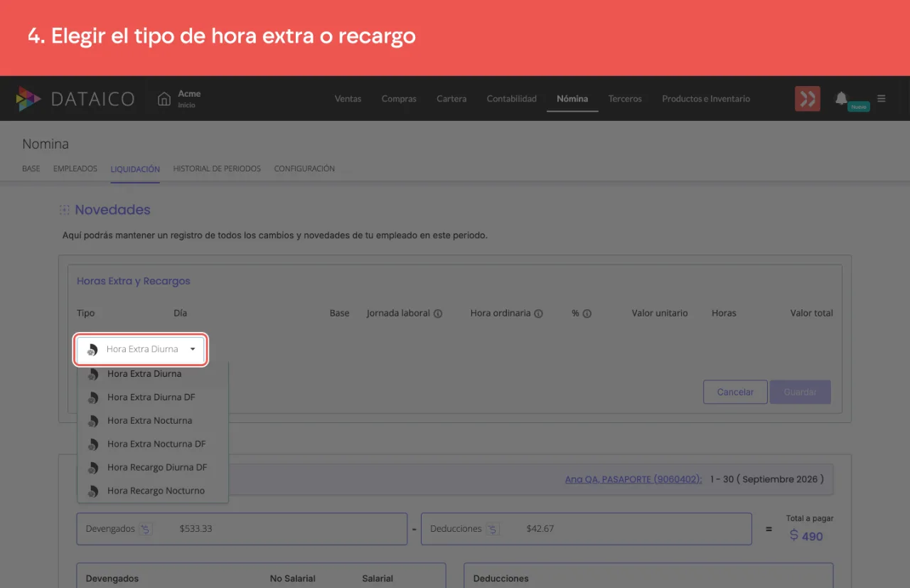The image size is (910, 588).
Task: Switch to the LIQUIDACIÓN tab
Action: pyautogui.click(x=135, y=169)
